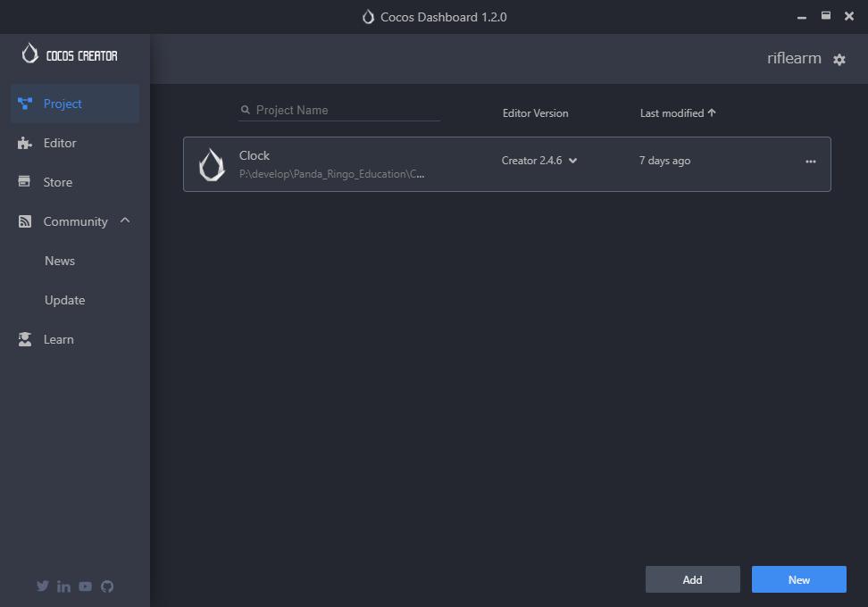Click the Add project button

click(x=692, y=579)
